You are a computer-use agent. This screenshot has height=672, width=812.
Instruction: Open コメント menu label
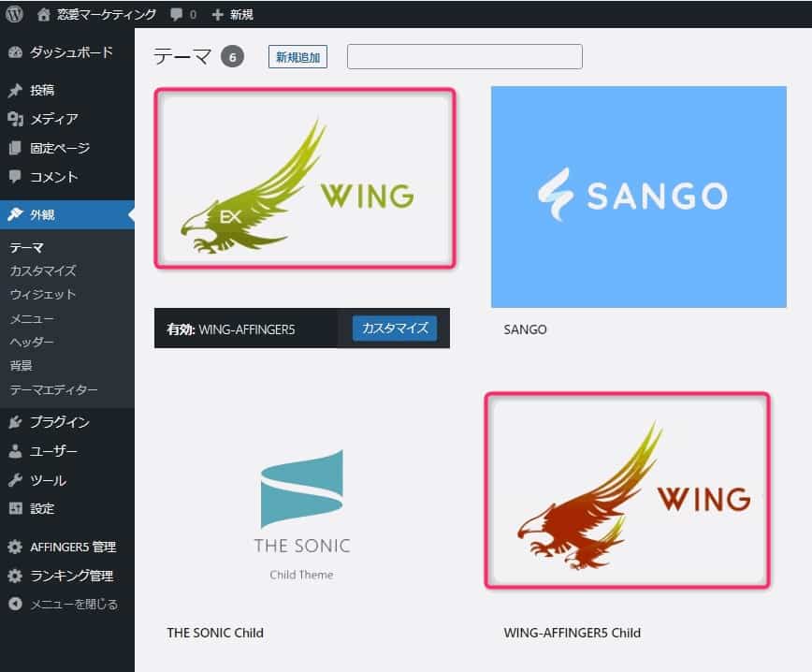point(54,177)
